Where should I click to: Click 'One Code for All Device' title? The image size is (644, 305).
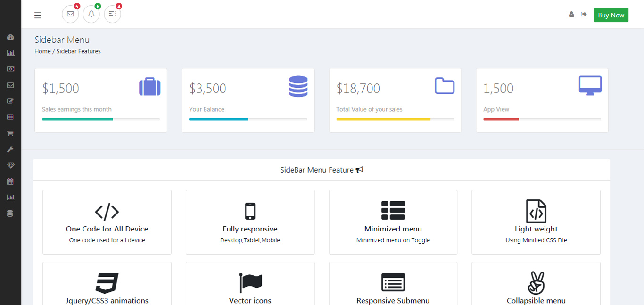[107, 229]
